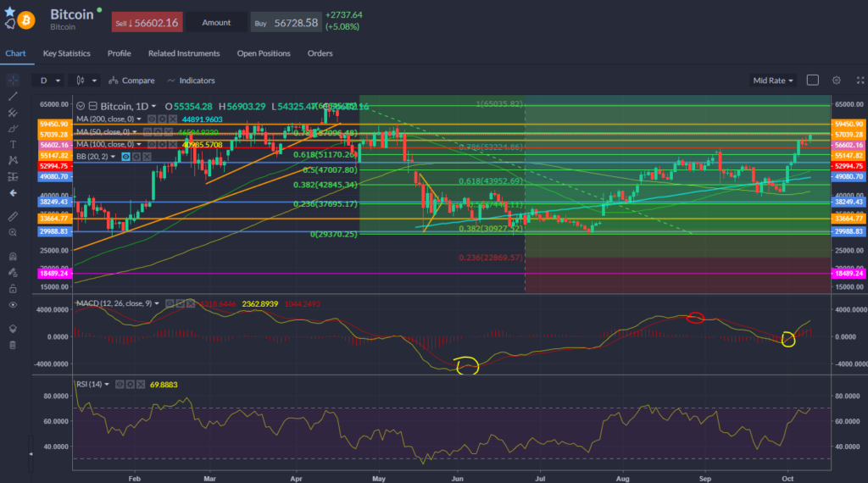
Task: Click the square icon beside Bitcoin, 1D
Action: [93, 106]
